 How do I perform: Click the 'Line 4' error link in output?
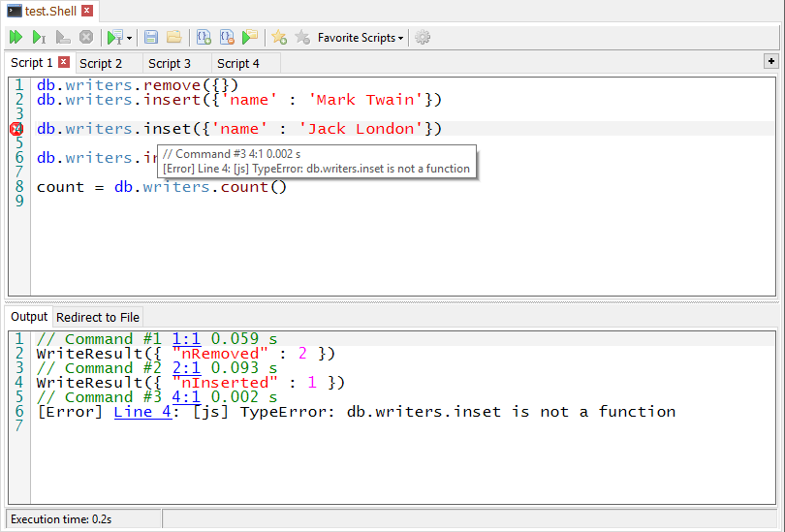coord(142,412)
